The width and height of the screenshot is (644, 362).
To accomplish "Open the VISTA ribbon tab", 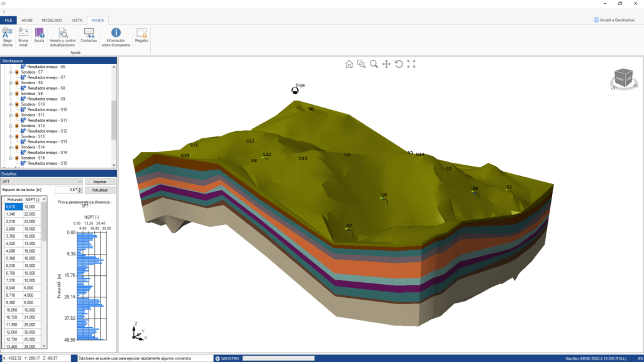I will 77,20.
